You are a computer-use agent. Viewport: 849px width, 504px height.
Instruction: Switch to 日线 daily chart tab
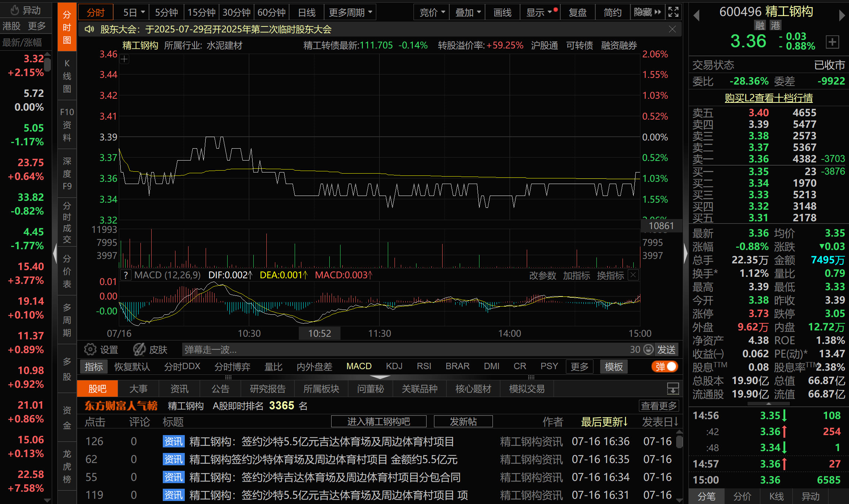pos(307,12)
